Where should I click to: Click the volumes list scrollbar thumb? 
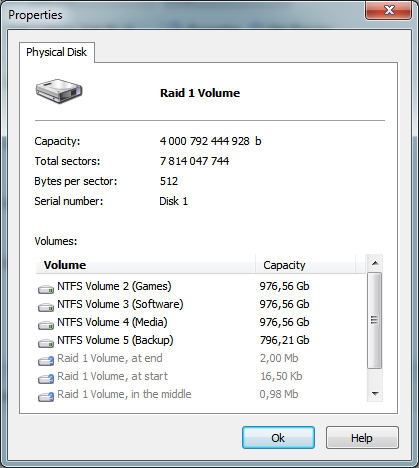375,321
